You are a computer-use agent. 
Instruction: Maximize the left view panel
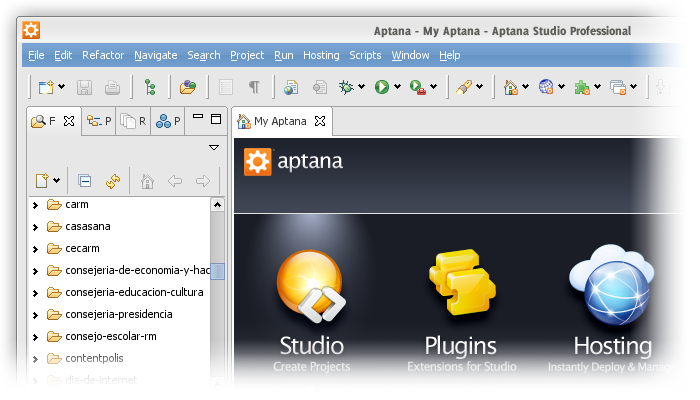coord(216,119)
